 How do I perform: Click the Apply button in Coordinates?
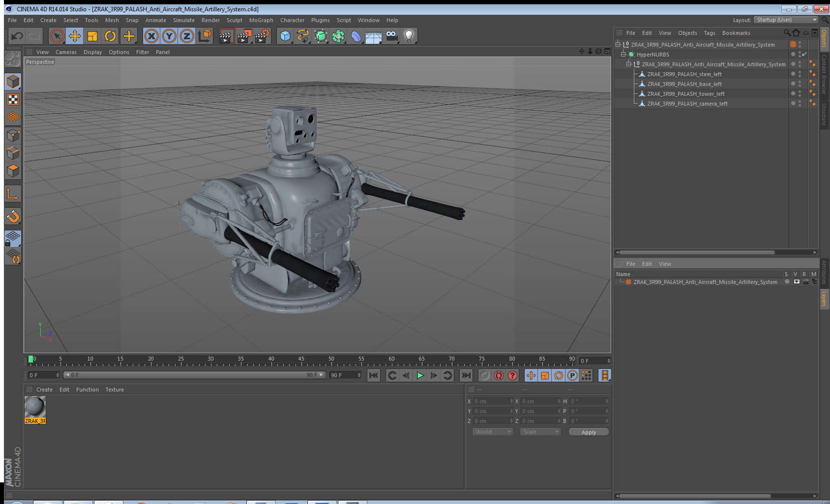coord(589,432)
